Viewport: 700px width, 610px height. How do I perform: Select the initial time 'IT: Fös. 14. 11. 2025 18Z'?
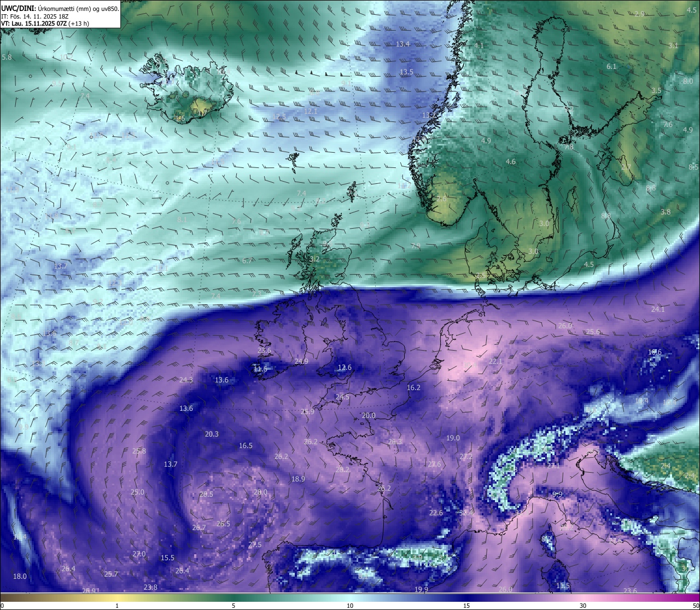click(35, 16)
